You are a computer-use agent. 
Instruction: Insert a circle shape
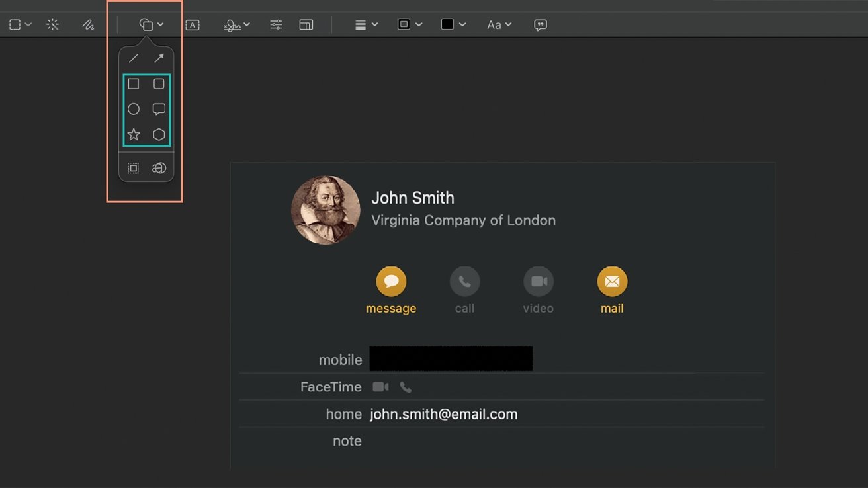[134, 109]
